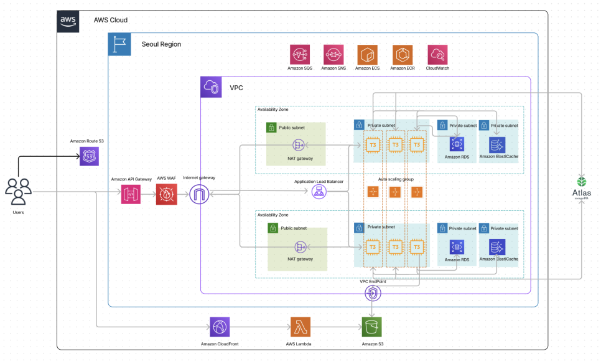This screenshot has width=601, height=364.
Task: Click the NAT gateway in the upper Availability Zone
Action: (299, 145)
